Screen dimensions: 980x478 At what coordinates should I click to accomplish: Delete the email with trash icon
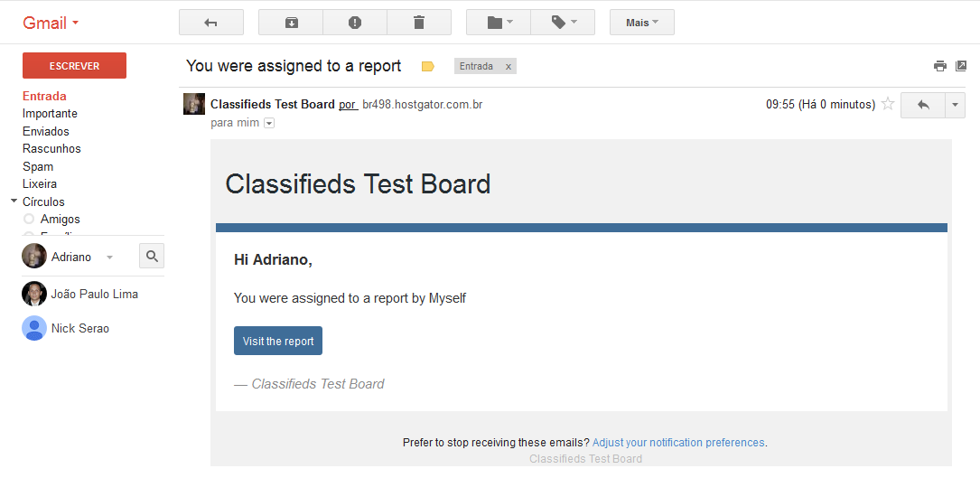pos(419,23)
